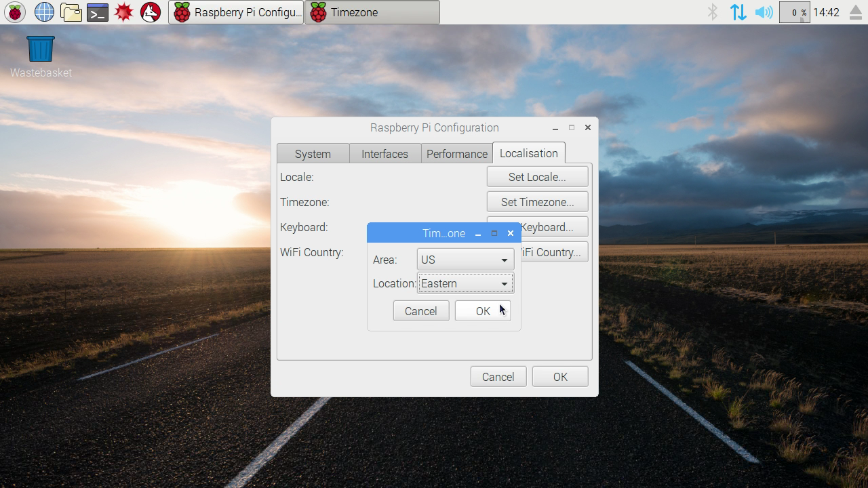Screen dimensions: 868x488
Task: Expand the Location dropdown showing Eastern
Action: pos(465,283)
